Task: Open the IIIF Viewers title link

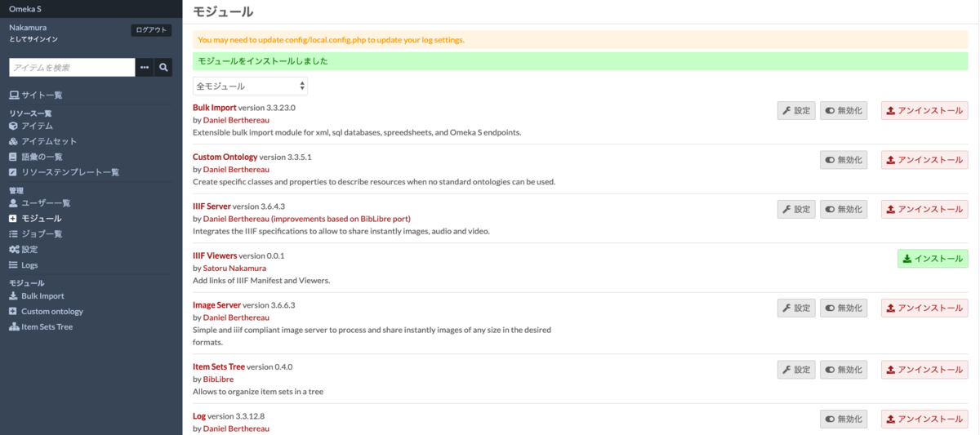Action: [215, 255]
